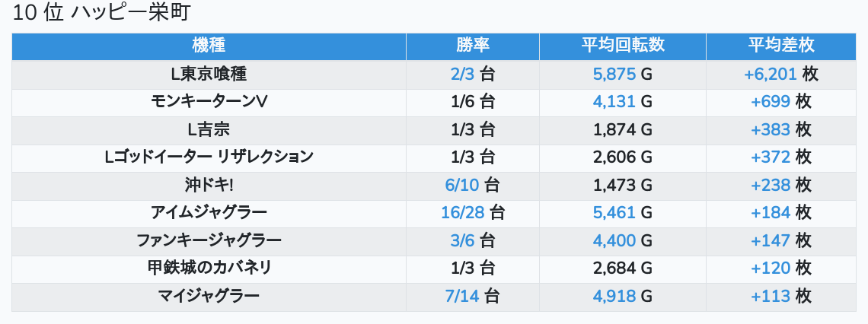868x324 pixels.
Task: Open the アイムジャグラー entry
Action: (209, 213)
